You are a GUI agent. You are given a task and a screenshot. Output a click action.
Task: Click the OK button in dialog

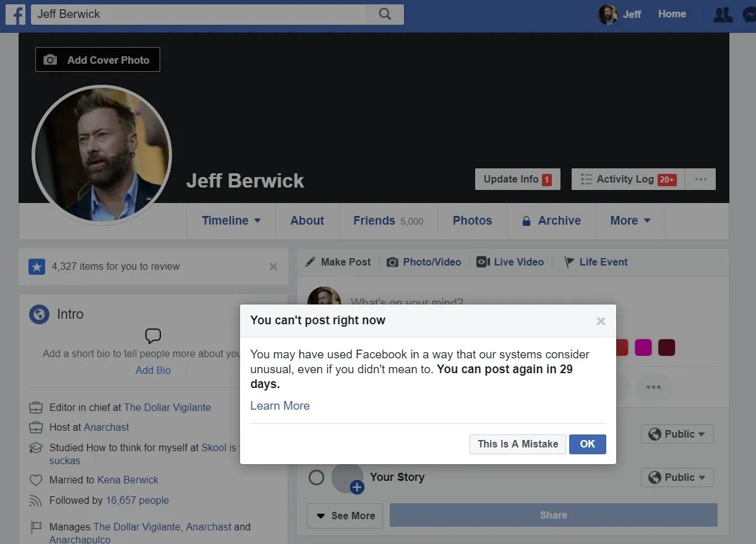(587, 444)
